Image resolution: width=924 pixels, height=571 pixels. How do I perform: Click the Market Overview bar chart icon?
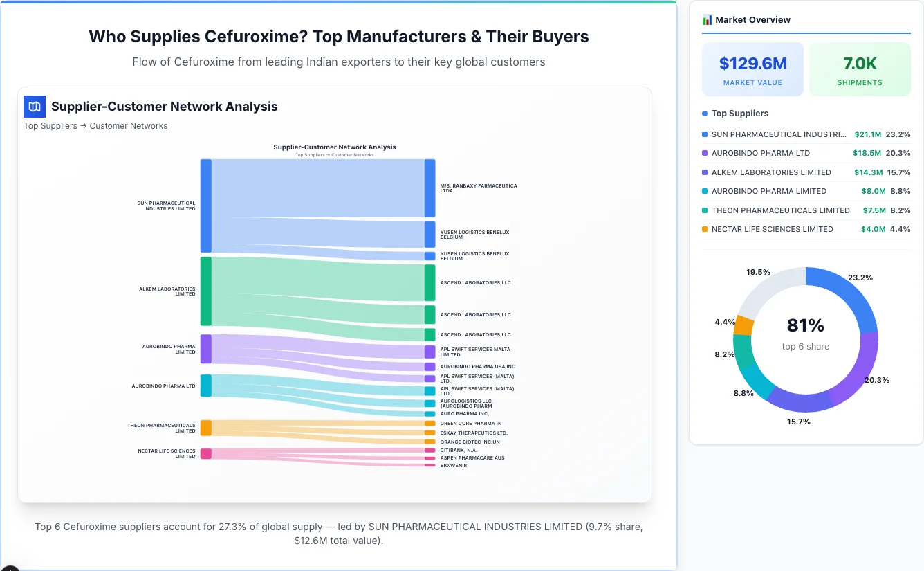[707, 19]
